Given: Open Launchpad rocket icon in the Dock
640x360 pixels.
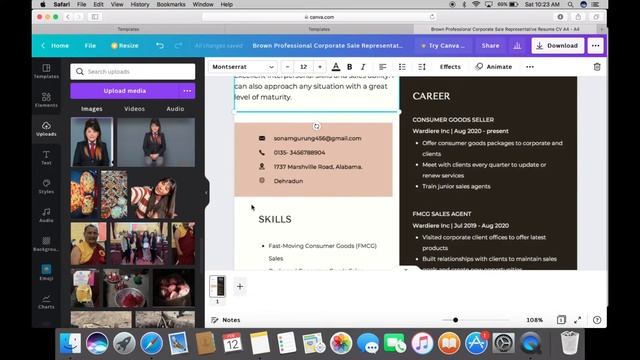Looking at the screenshot, I should tap(124, 343).
